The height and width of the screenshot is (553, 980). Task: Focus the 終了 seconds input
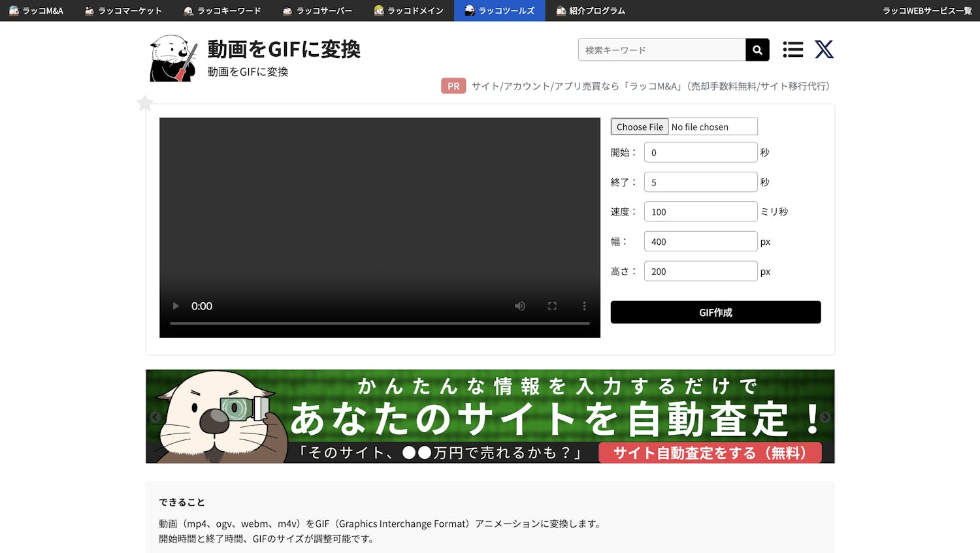click(x=700, y=182)
